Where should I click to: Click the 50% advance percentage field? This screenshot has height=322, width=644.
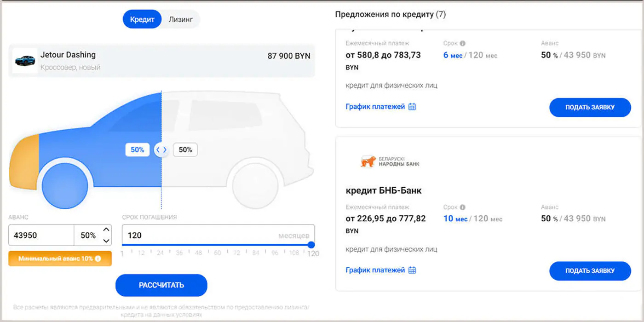pyautogui.click(x=88, y=235)
